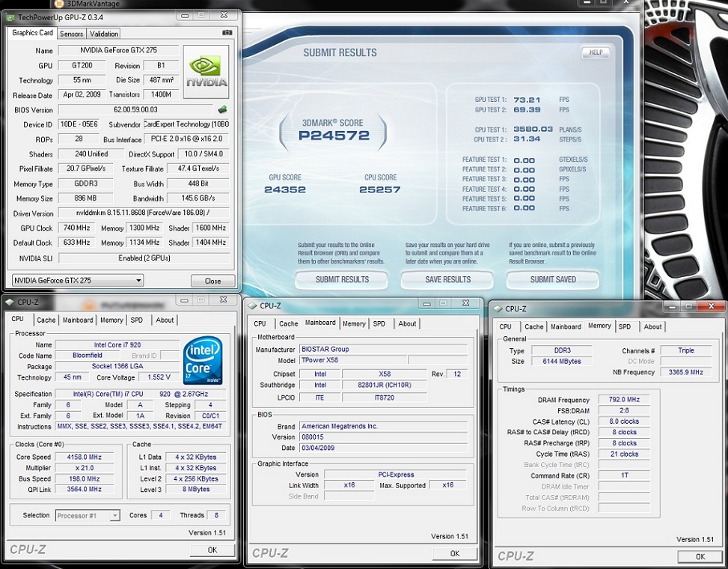
Task: Open Cache tab in the CPU-Z DDR3 timings window
Action: coord(533,326)
